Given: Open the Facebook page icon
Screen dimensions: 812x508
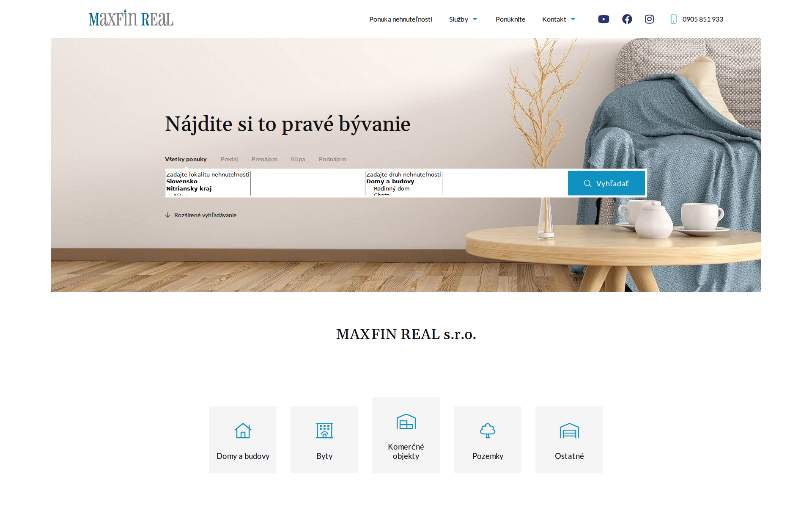Looking at the screenshot, I should click(627, 19).
